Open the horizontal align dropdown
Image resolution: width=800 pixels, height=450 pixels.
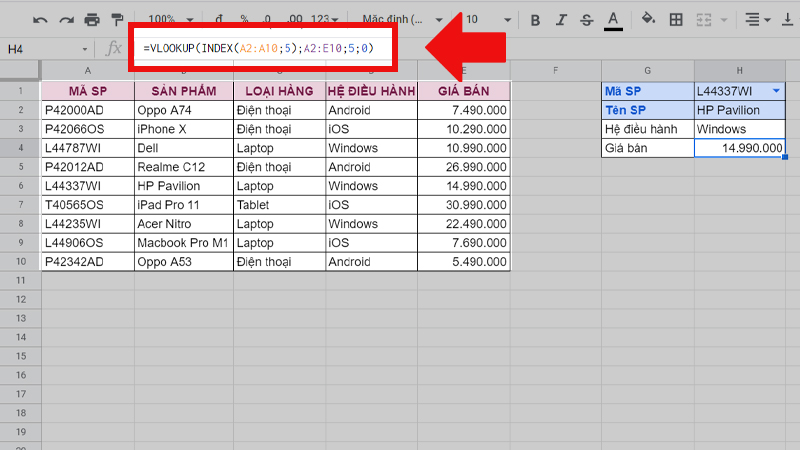(x=757, y=20)
